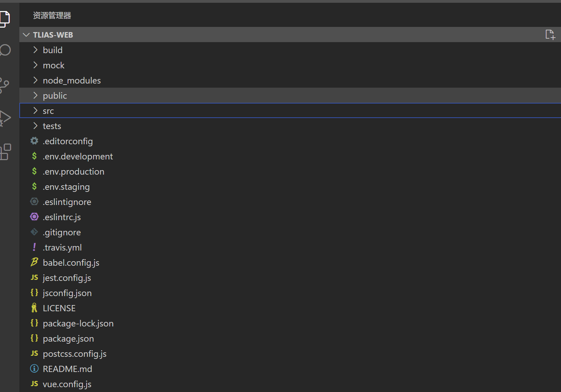Click the braces icon beside package-lock.json
561x392 pixels.
[x=34, y=323]
